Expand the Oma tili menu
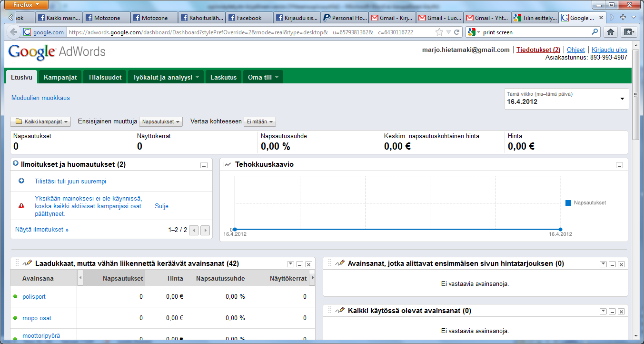 point(263,77)
